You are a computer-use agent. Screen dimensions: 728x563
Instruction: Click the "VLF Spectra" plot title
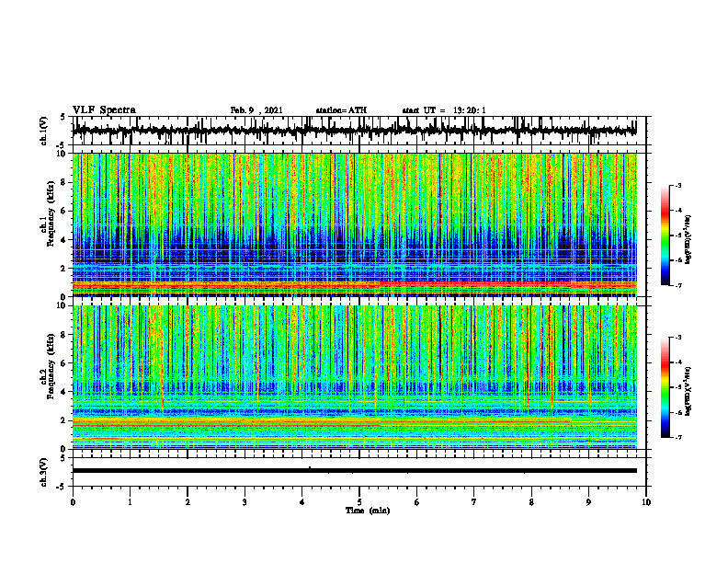104,110
